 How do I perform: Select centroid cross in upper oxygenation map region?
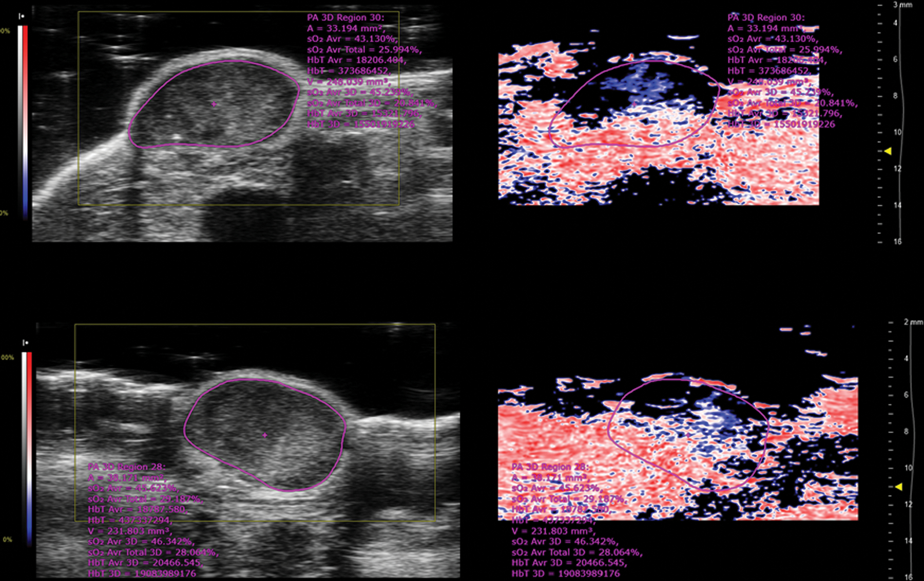click(634, 104)
